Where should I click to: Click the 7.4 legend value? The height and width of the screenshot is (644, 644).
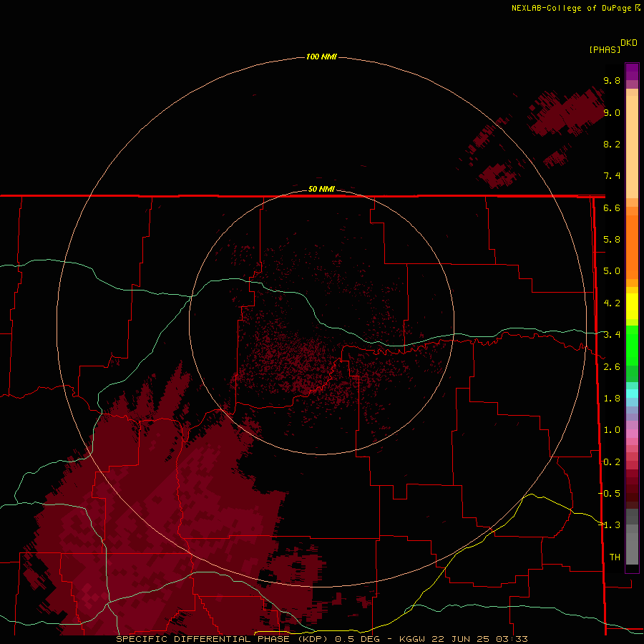612,176
